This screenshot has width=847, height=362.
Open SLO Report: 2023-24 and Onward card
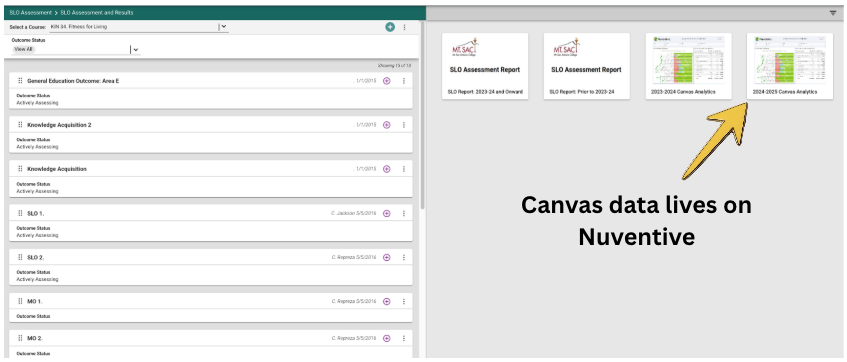(485, 66)
